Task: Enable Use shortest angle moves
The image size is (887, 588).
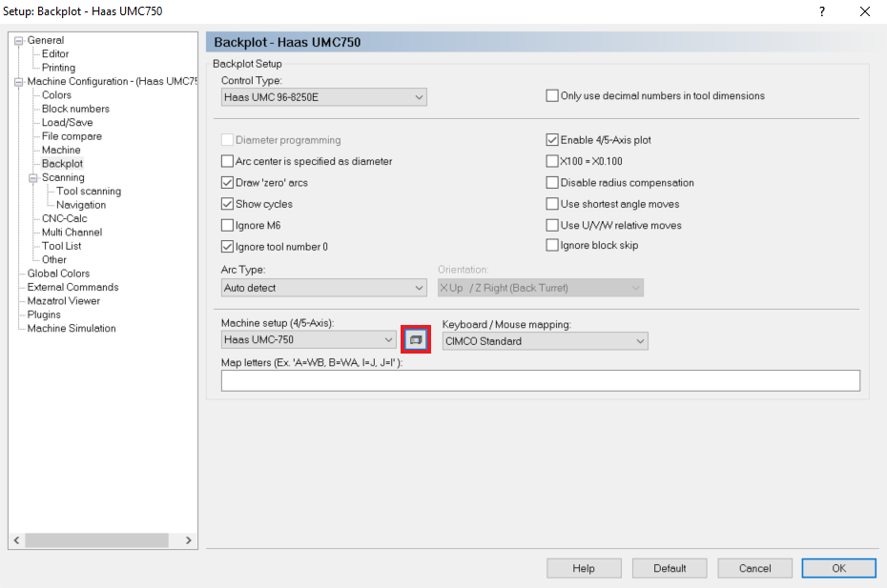Action: point(552,204)
